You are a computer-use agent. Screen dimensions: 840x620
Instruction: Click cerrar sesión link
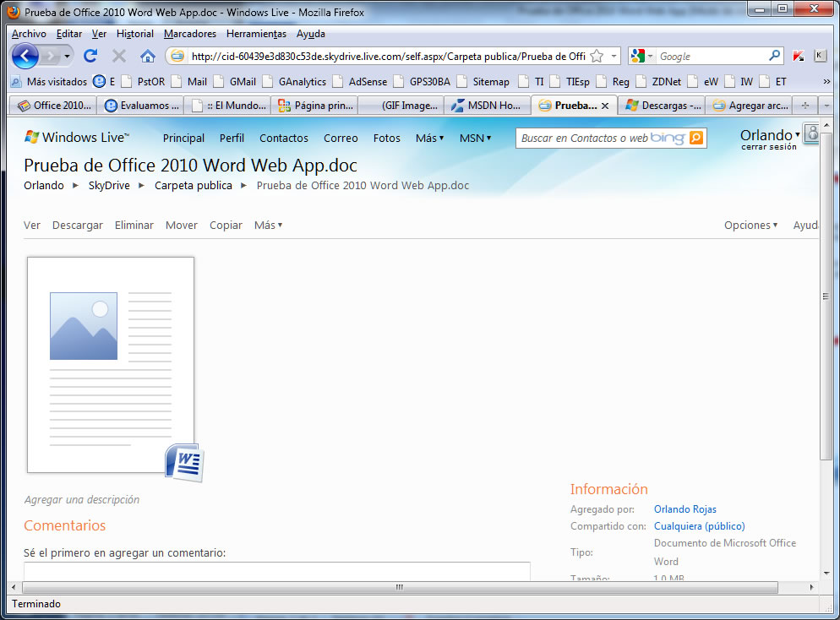[769, 147]
